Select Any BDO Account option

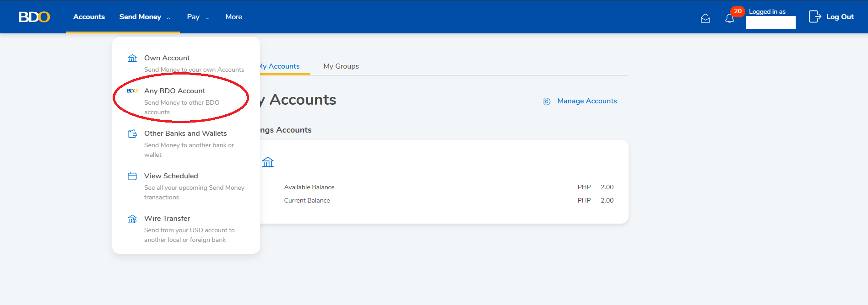click(x=186, y=101)
